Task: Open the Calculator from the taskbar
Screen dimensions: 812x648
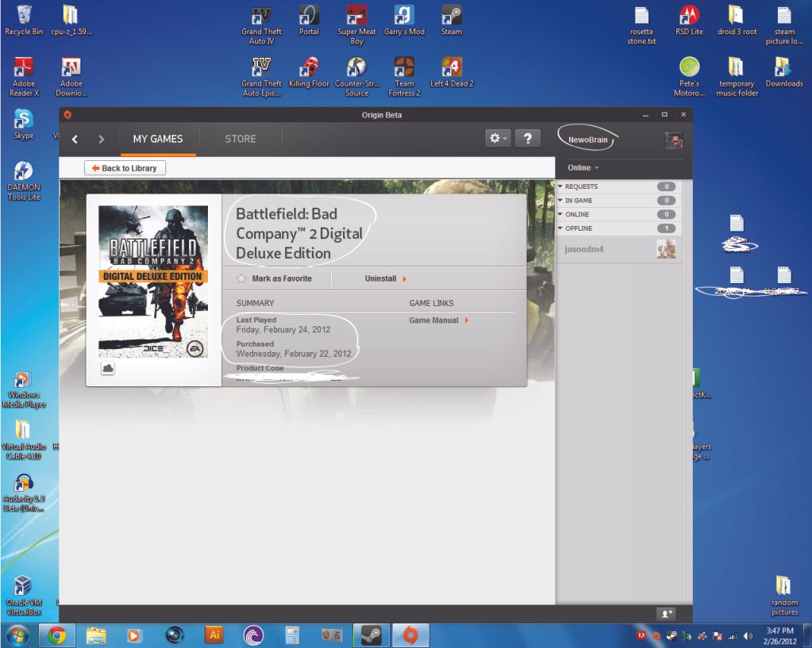Action: 292,635
